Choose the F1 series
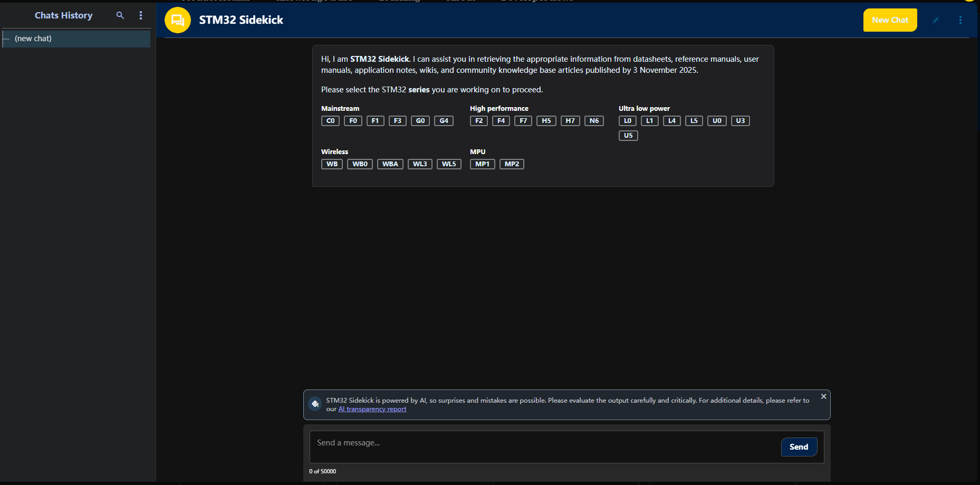 click(375, 121)
